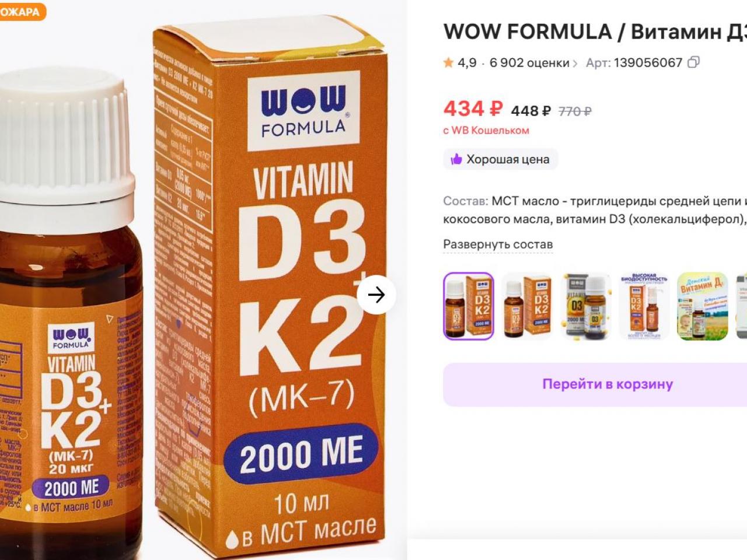Click the next image arrow button
The width and height of the screenshot is (747, 560).
[376, 295]
